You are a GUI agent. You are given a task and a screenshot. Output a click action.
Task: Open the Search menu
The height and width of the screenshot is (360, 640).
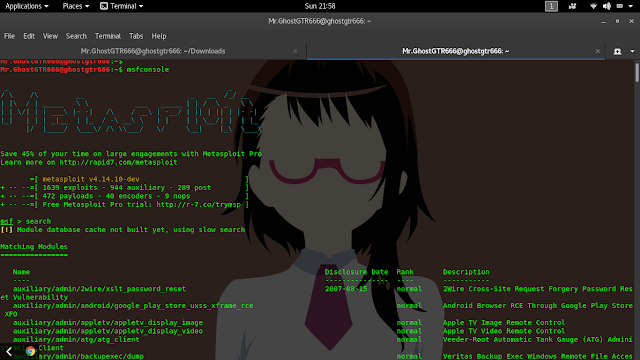click(x=76, y=36)
